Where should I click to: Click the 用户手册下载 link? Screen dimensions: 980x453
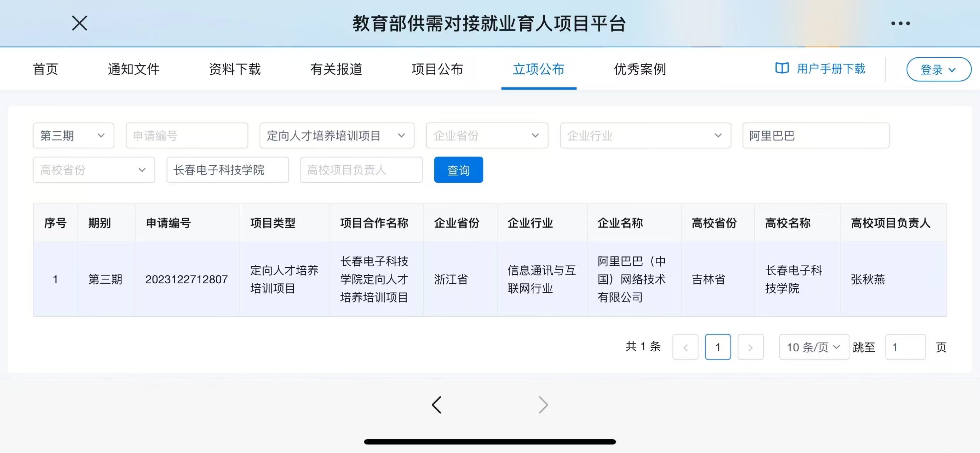coord(831,68)
